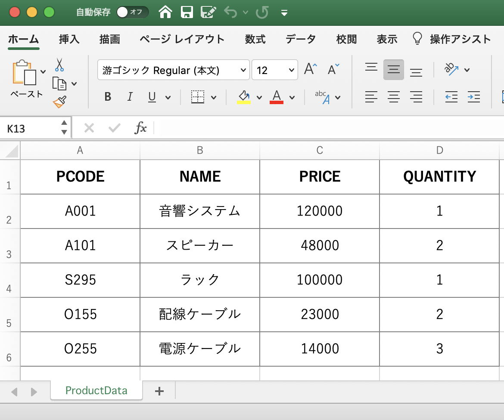504x420 pixels.
Task: Align text right
Action: pos(416,97)
